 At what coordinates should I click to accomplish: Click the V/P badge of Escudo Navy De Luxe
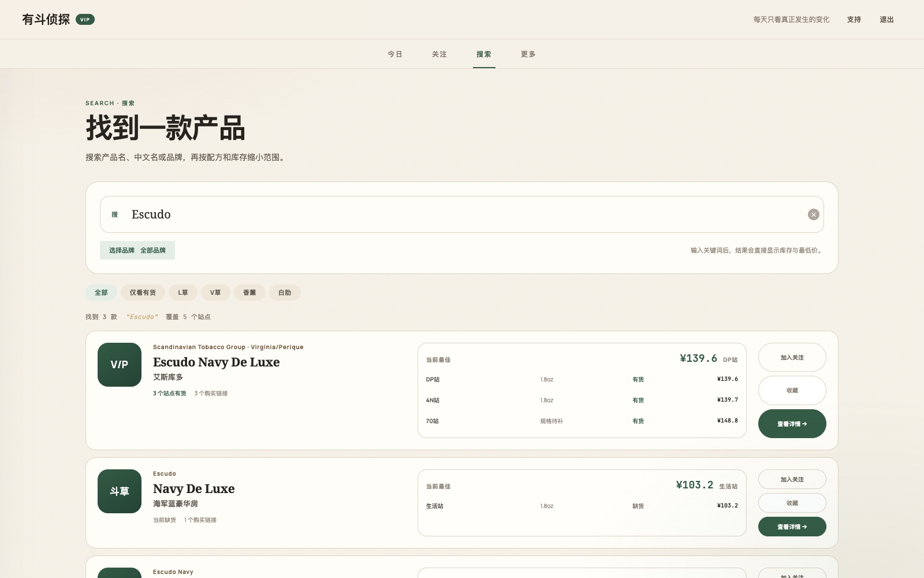point(120,365)
